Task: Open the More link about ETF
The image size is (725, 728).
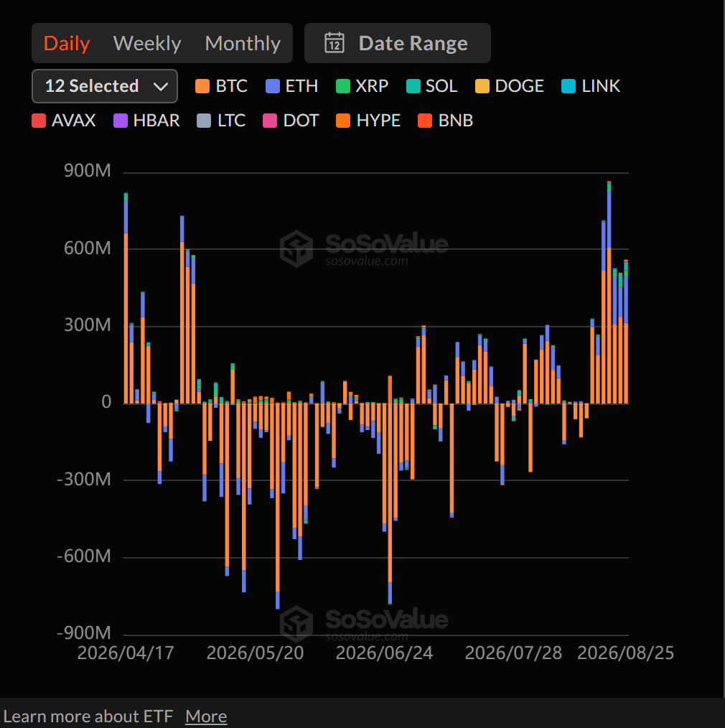Action: tap(206, 716)
